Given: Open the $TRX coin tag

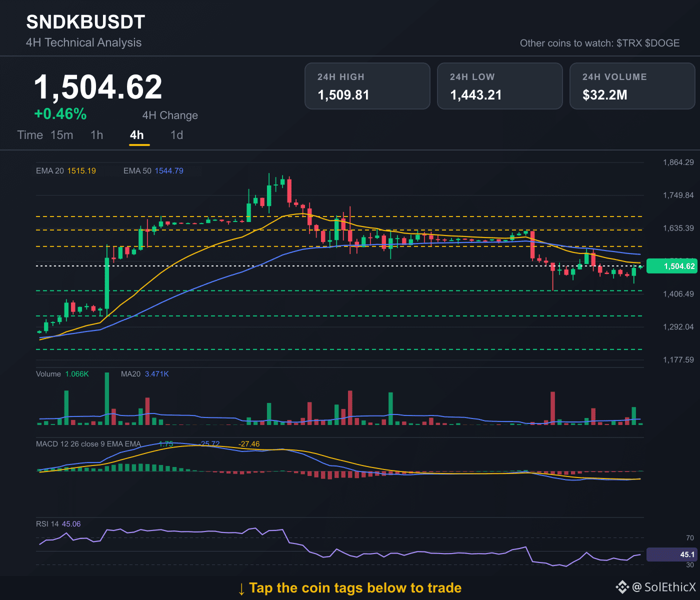Looking at the screenshot, I should [x=629, y=43].
